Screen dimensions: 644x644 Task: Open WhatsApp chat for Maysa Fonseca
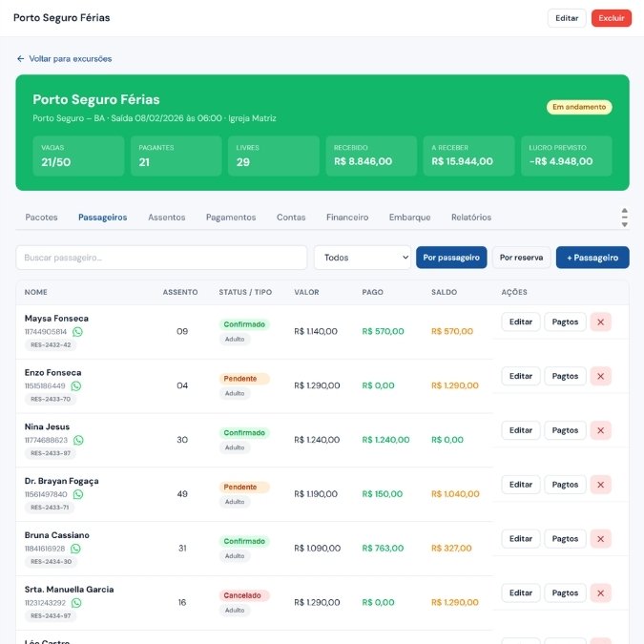pyautogui.click(x=77, y=331)
